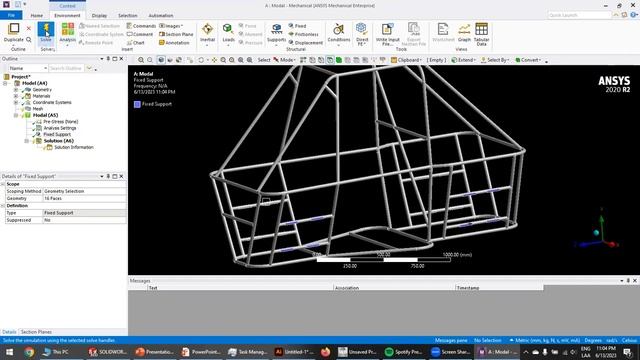The image size is (640, 360).
Task: Delete using the red X icon
Action: pyautogui.click(x=29, y=28)
